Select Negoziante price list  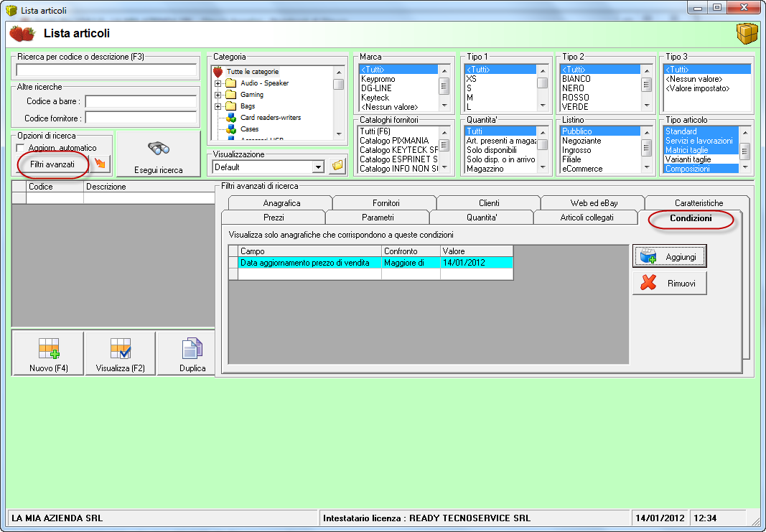click(x=600, y=141)
